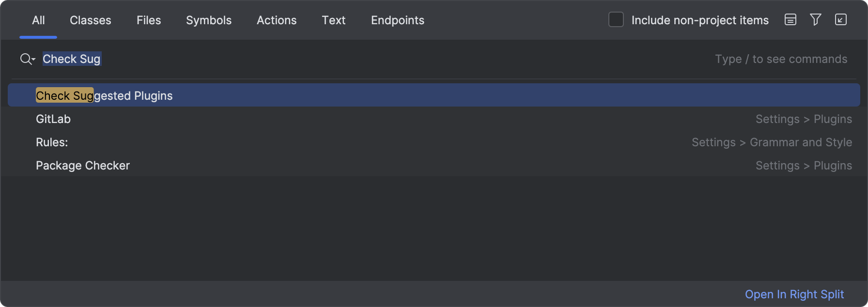This screenshot has height=307, width=868.
Task: Click the Settings > Plugins breadcrumb for GitLab
Action: [x=804, y=119]
